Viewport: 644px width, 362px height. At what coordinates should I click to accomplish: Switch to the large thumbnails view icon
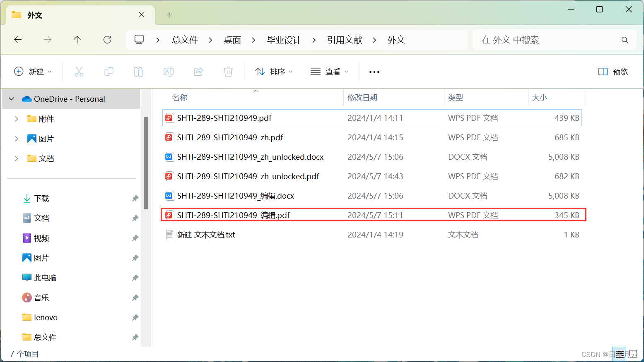[x=633, y=354]
